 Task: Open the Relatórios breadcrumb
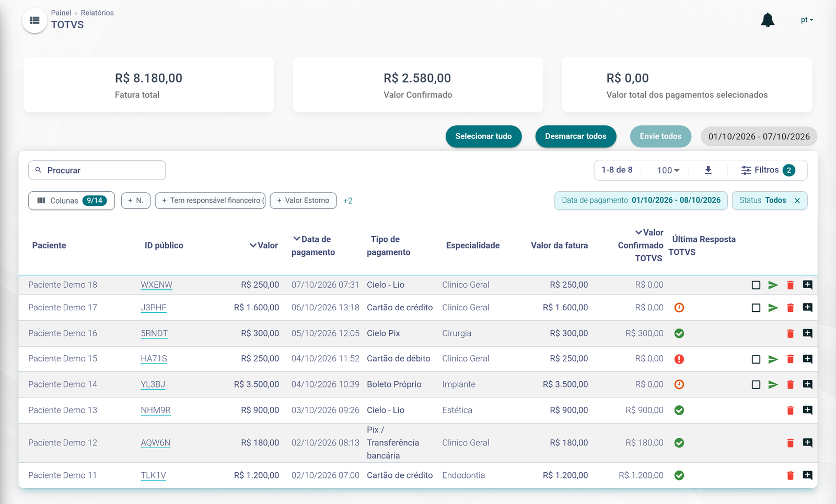[x=97, y=13]
